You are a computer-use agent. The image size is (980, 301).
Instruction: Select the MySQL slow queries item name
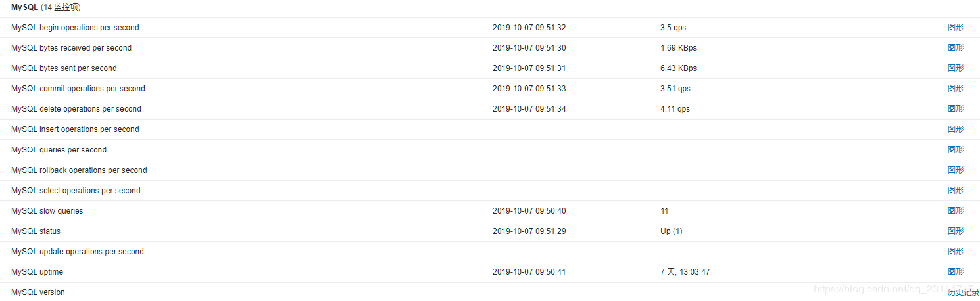47,211
